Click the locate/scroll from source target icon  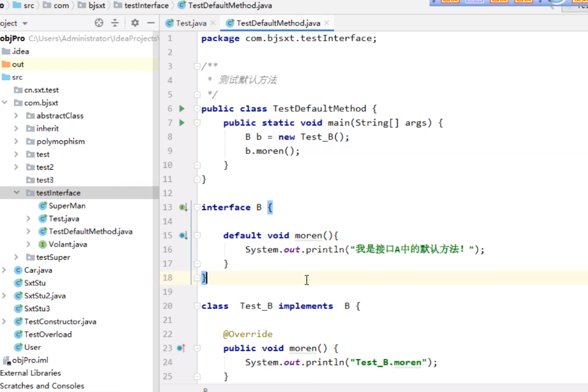pos(99,23)
